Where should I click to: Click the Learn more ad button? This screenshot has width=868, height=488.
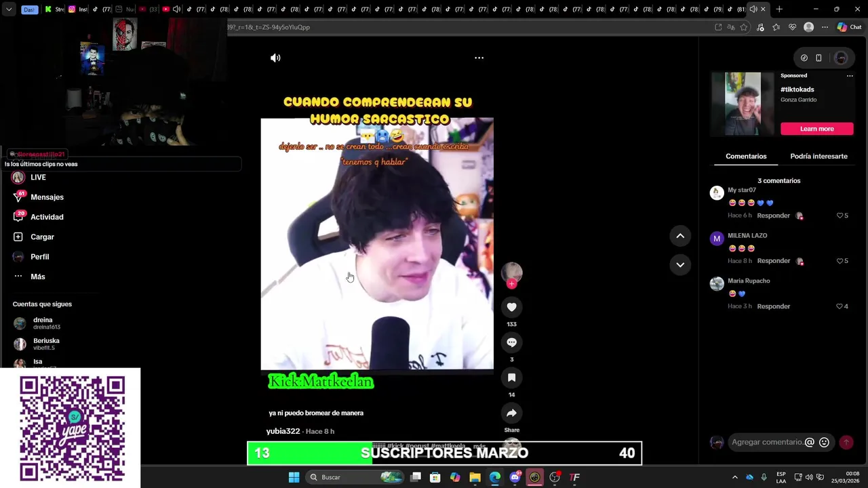pos(816,129)
